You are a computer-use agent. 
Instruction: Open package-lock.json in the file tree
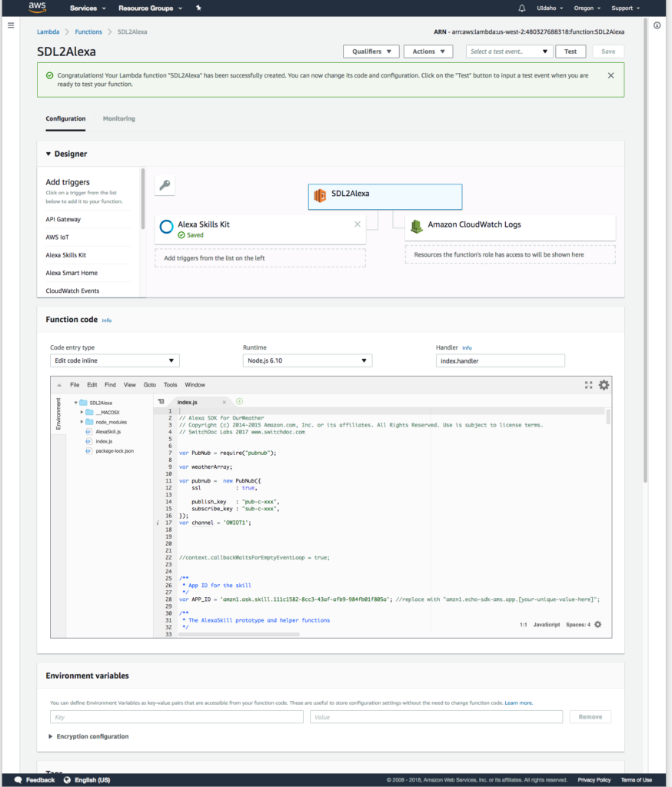point(115,450)
